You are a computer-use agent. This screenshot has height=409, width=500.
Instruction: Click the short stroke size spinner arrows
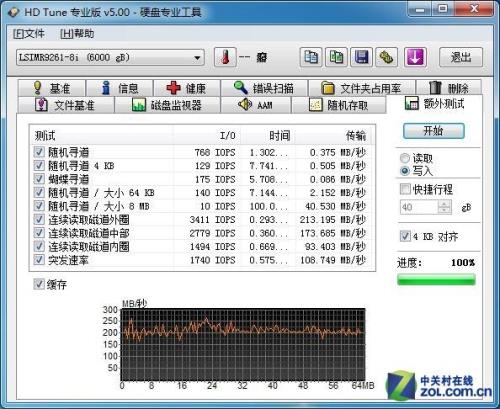[x=444, y=207]
